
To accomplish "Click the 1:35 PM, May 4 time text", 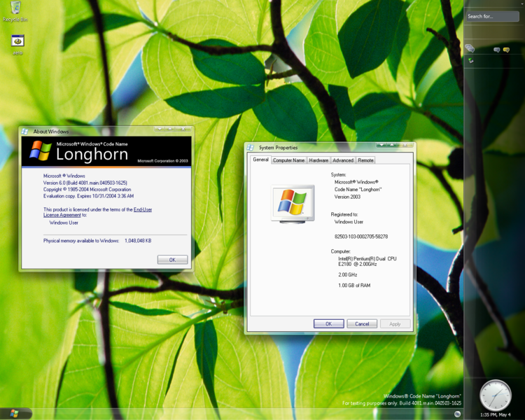I will click(x=496, y=414).
